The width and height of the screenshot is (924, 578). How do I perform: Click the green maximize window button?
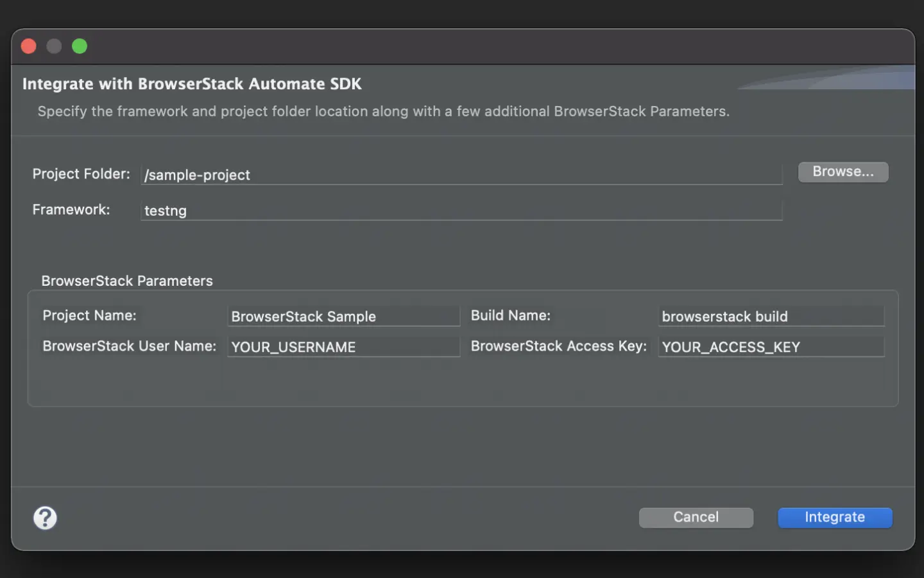click(x=80, y=46)
